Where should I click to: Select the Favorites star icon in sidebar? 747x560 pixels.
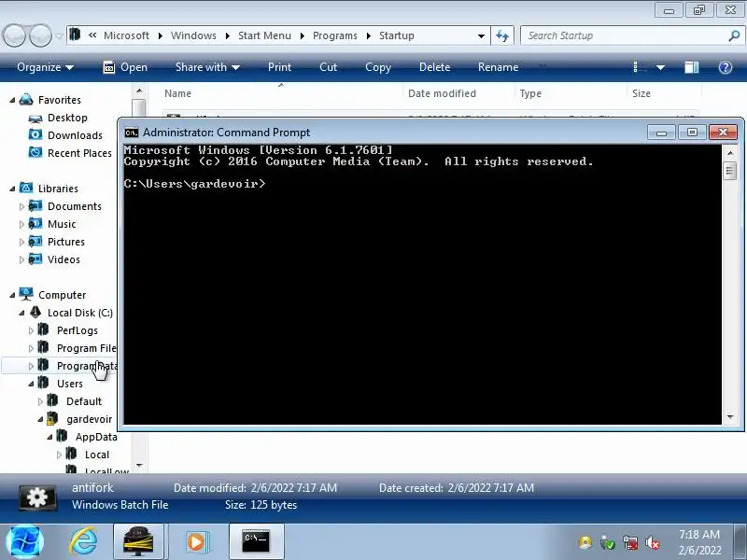pyautogui.click(x=26, y=100)
